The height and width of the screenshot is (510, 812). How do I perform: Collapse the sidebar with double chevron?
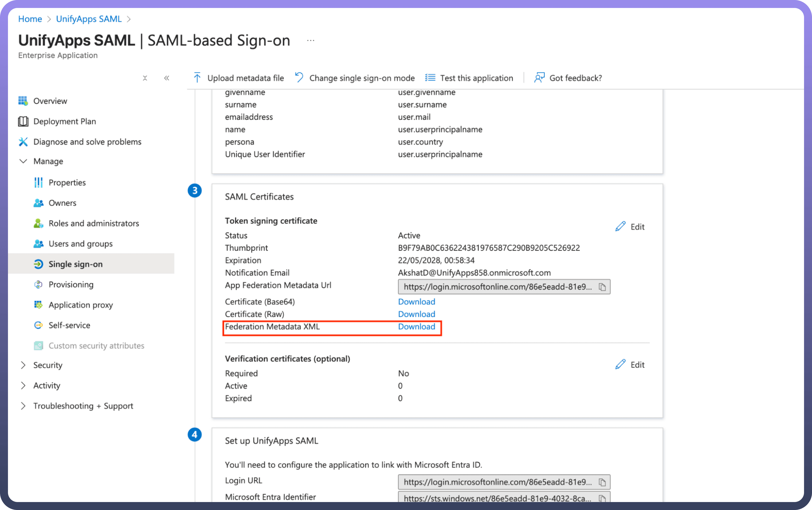(167, 78)
